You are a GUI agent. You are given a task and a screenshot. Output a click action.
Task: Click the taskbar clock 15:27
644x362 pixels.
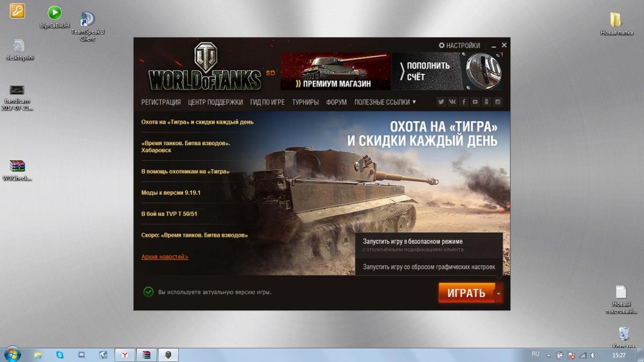(619, 355)
